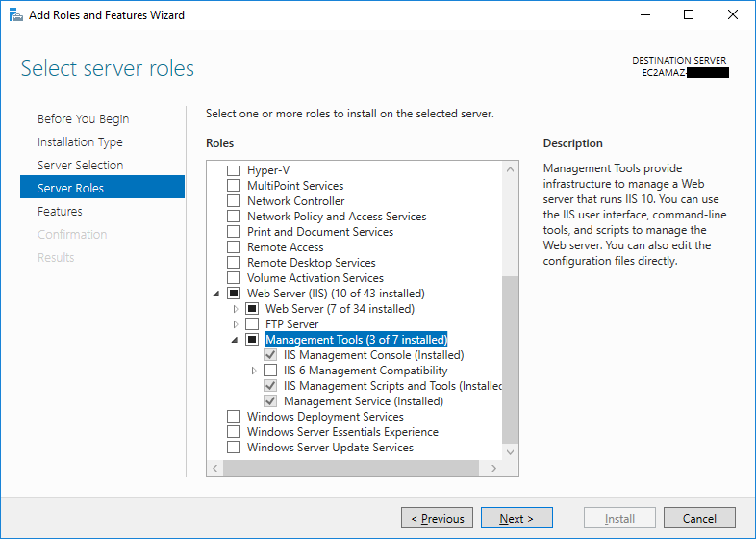Select the Remote Access role text
The height and width of the screenshot is (539, 756).
[x=286, y=247]
